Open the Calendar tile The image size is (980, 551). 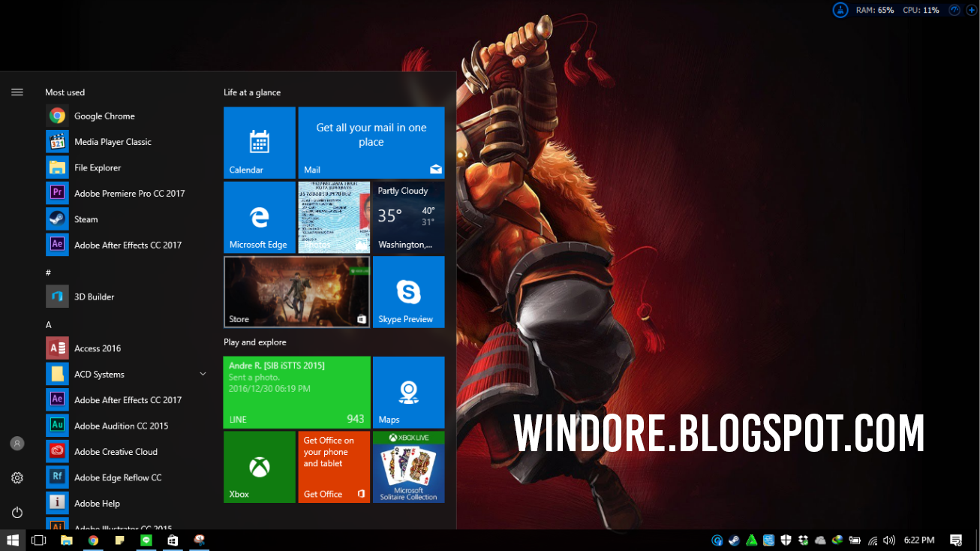260,143
